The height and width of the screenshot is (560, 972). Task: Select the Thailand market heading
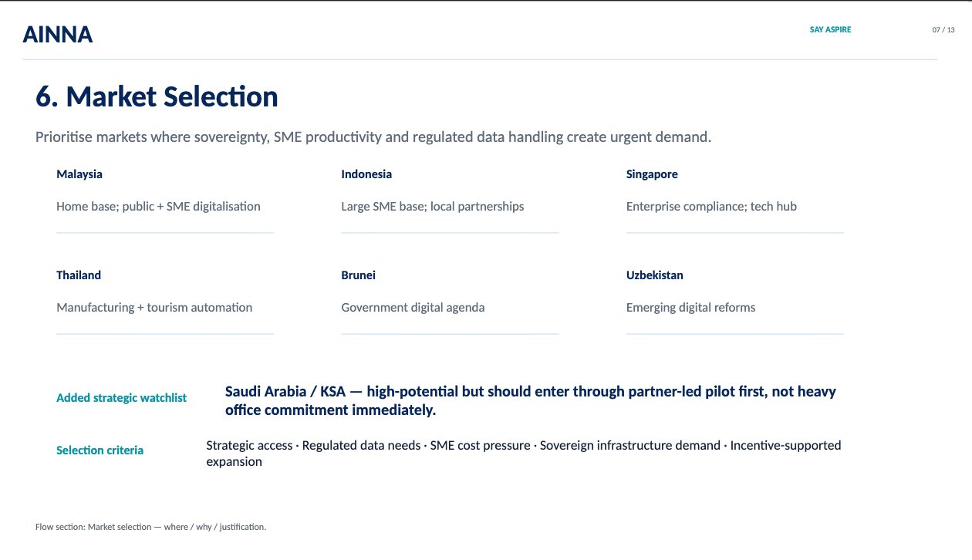79,275
